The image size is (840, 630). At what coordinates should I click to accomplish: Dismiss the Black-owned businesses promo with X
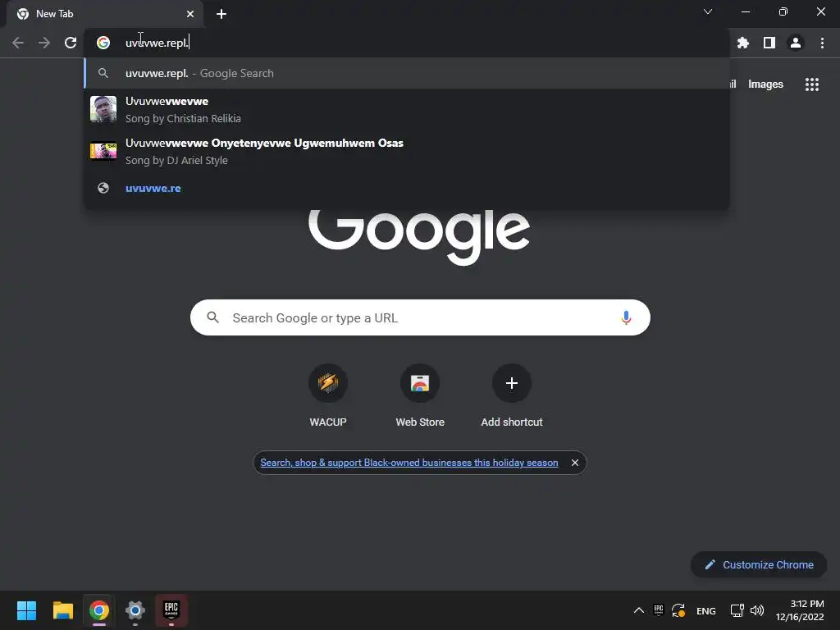click(575, 463)
